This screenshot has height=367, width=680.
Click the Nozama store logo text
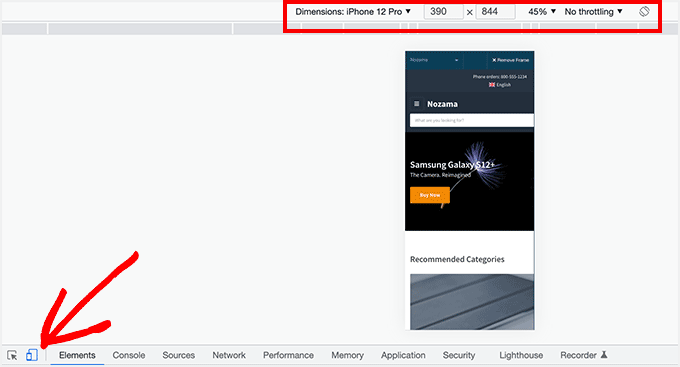coord(442,104)
